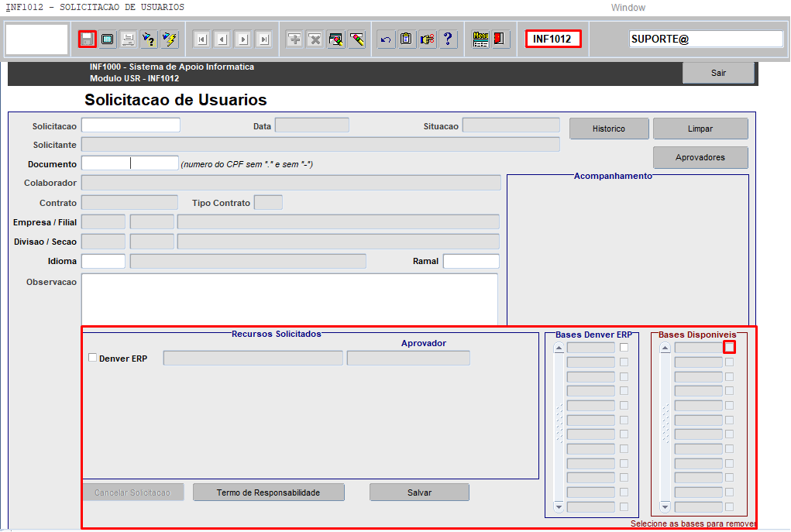Image resolution: width=791 pixels, height=532 pixels.
Task: Click the undo arrow toolbar icon
Action: point(386,39)
